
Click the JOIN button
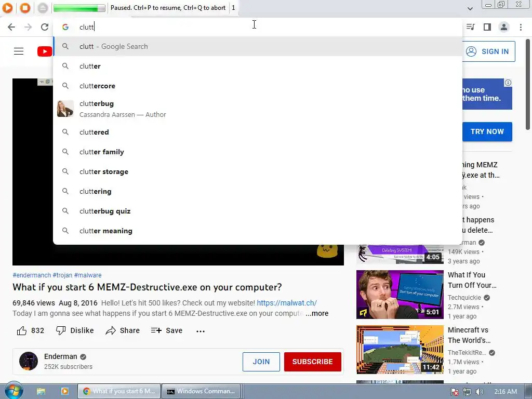(261, 362)
